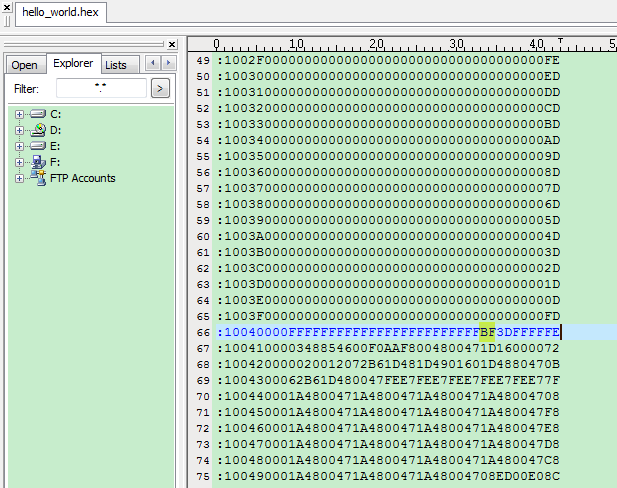The height and width of the screenshot is (488, 617).
Task: Click the C: drive label
Action: (x=55, y=114)
